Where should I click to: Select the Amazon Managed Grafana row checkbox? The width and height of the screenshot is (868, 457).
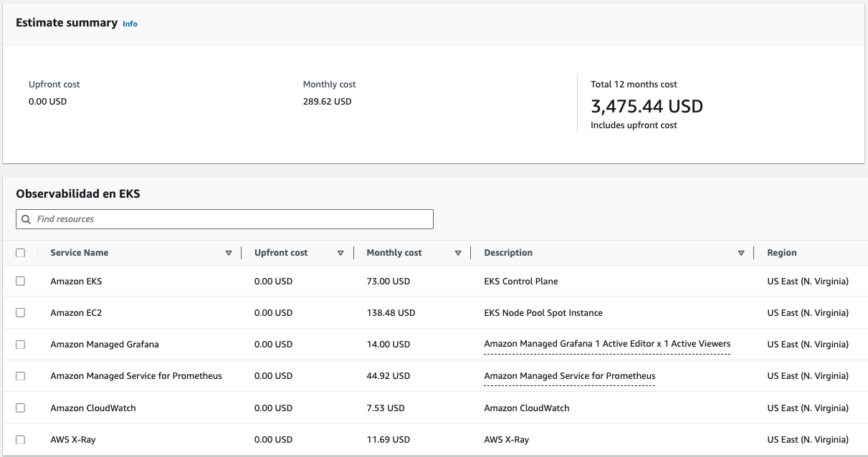(20, 345)
